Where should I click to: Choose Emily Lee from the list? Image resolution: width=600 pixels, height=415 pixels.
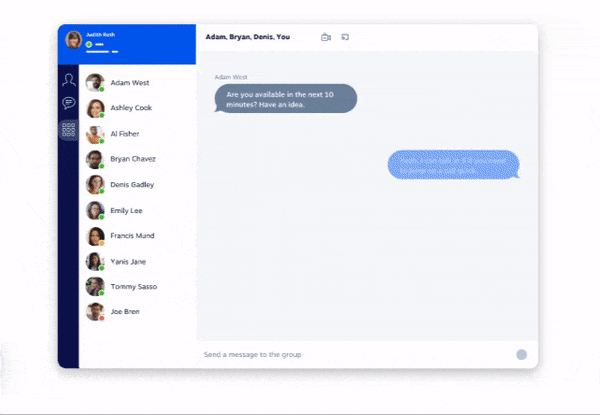pos(126,210)
